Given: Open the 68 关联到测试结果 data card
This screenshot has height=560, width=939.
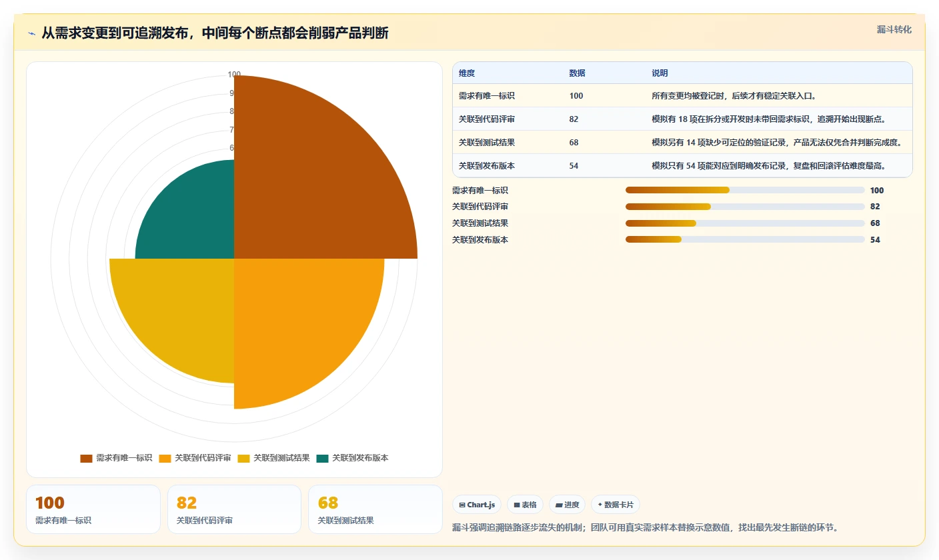Looking at the screenshot, I should coord(375,509).
